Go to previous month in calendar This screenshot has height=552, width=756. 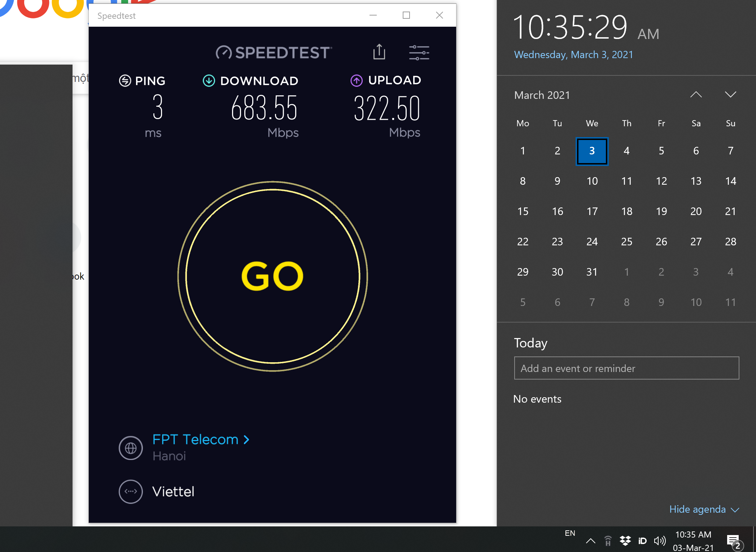click(696, 95)
